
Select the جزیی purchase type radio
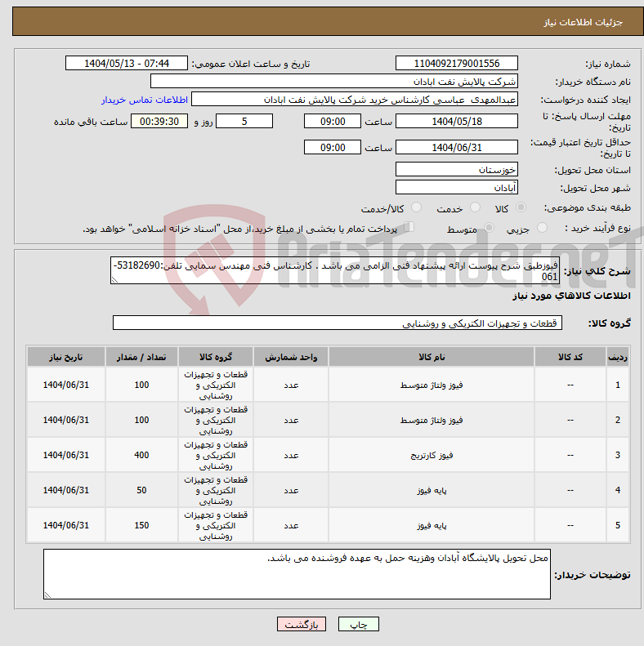(542, 227)
